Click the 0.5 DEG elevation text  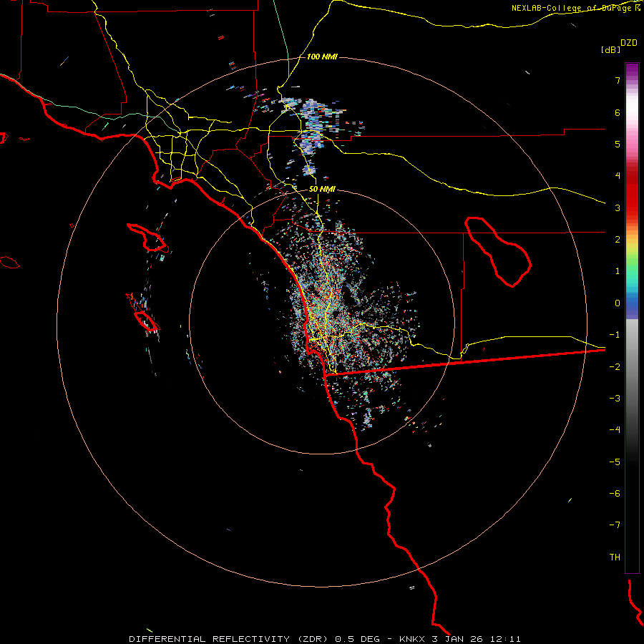pyautogui.click(x=357, y=639)
